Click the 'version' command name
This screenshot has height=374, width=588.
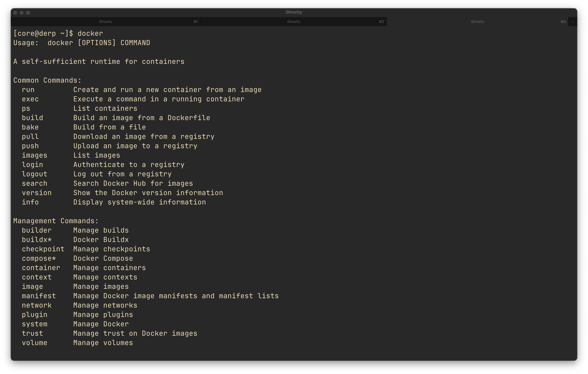[37, 193]
